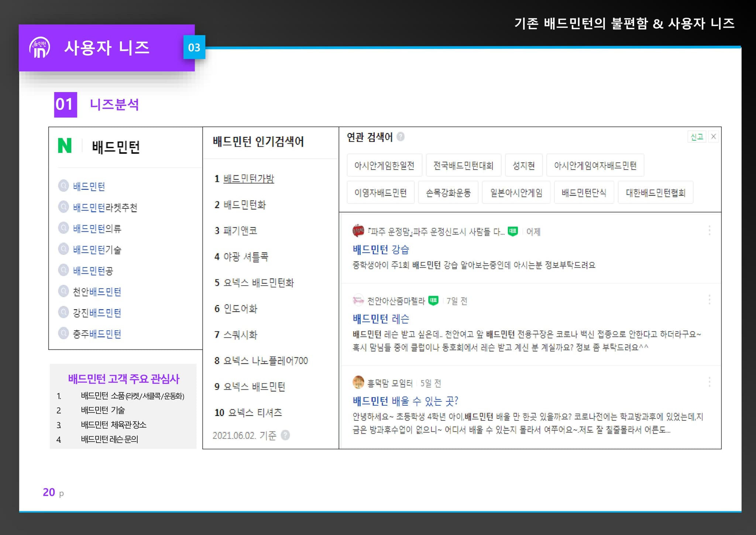Open more options for 배드민턴 배울 수 있는 곳 post
Viewport: 756px width, 535px height.
pos(709,382)
